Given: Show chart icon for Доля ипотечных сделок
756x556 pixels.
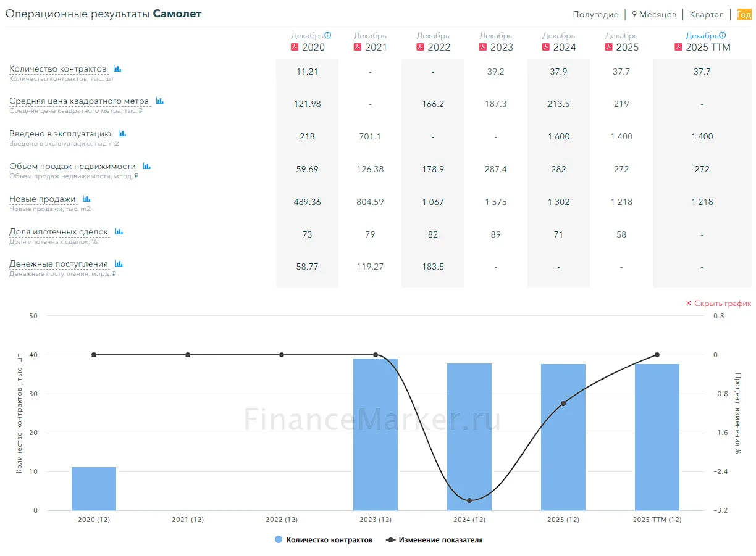Looking at the screenshot, I should coord(119,231).
